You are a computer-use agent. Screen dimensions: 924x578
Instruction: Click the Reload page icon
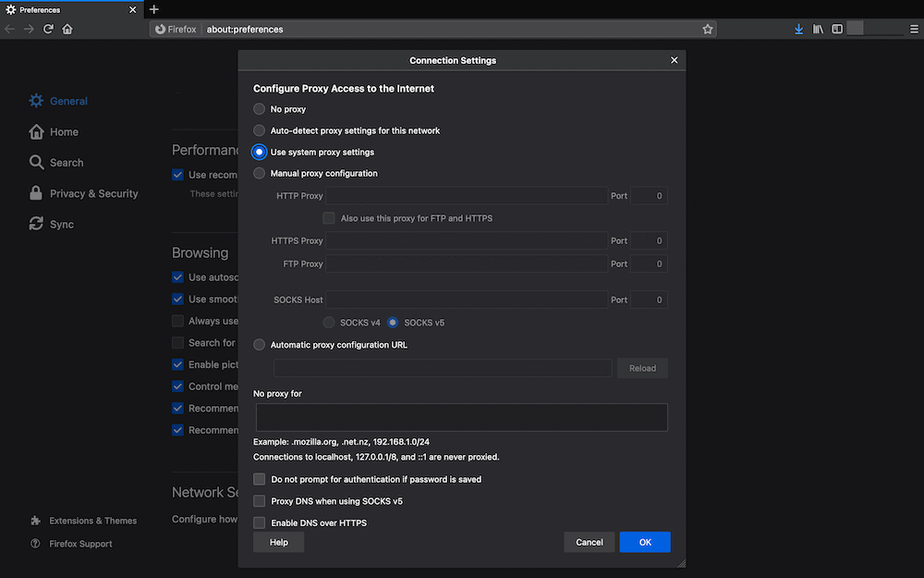[x=48, y=29]
